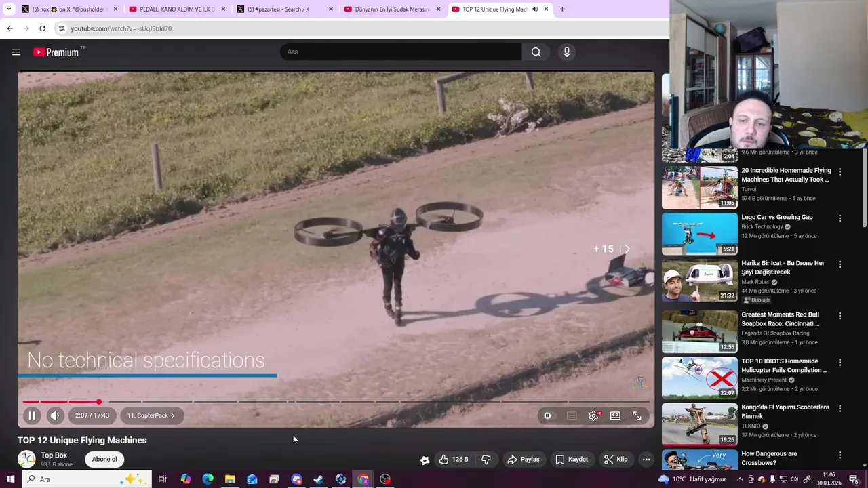Open Lego Car vs Growing Gap thumbnail

click(x=700, y=234)
